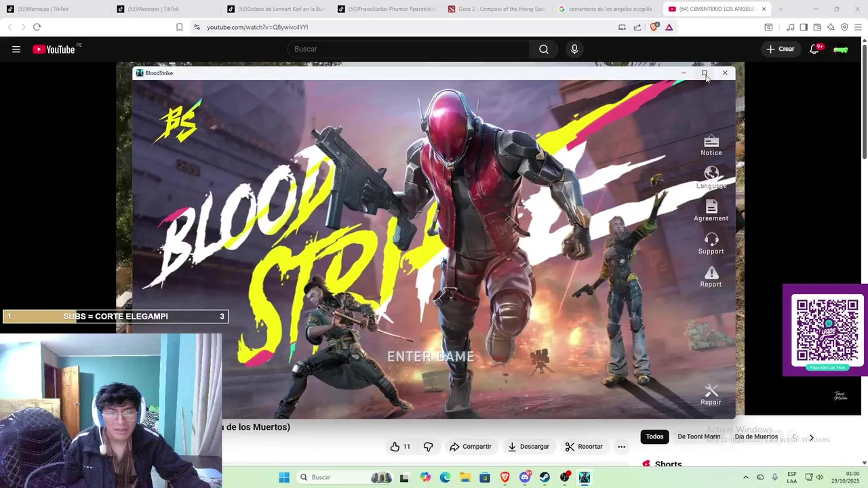
Task: Show hidden system tray icons
Action: (x=745, y=477)
